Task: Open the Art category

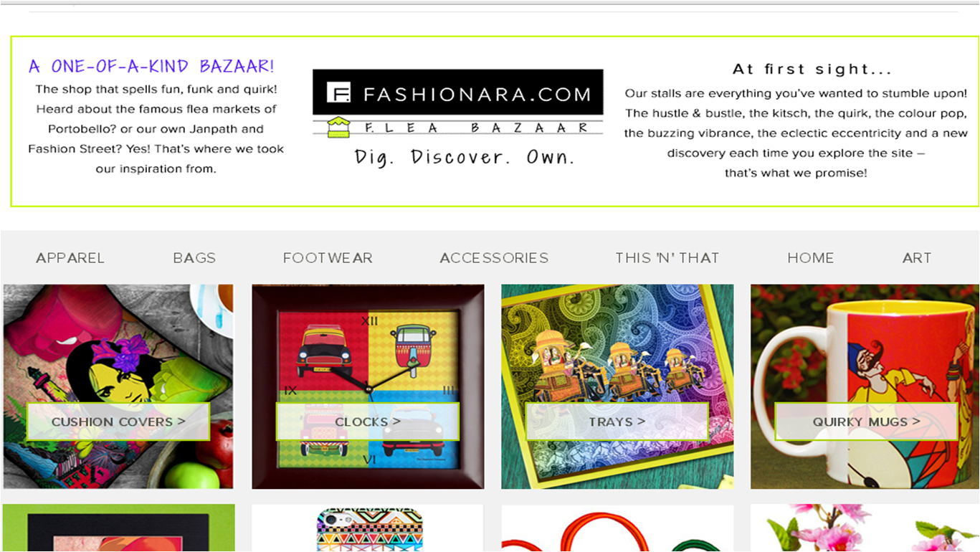Action: pos(917,258)
